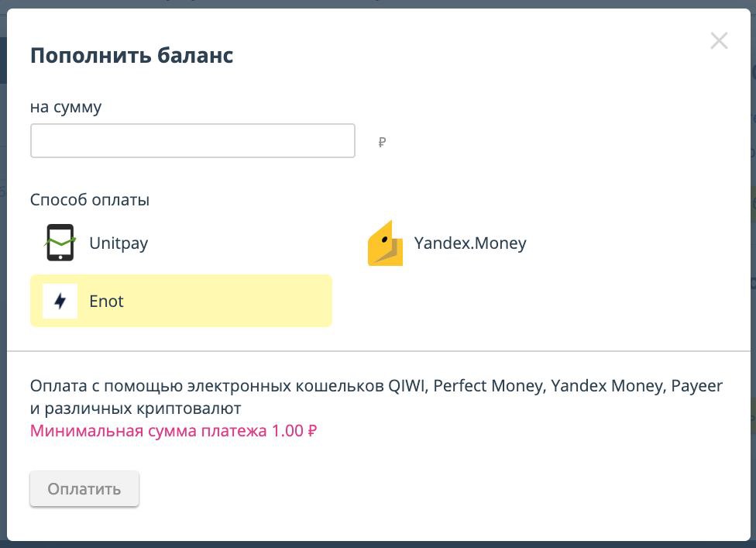Image resolution: width=756 pixels, height=548 pixels.
Task: Focus the на сумму amount input field
Action: tap(193, 141)
